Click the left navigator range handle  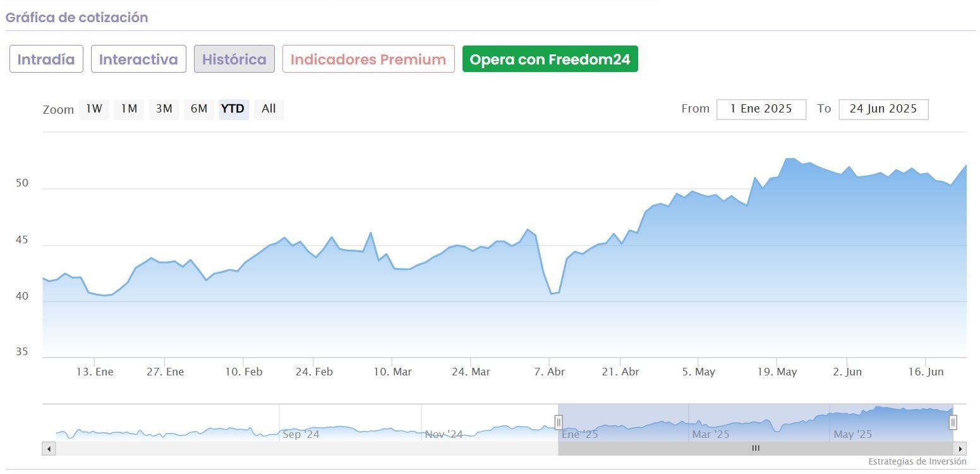(x=559, y=422)
